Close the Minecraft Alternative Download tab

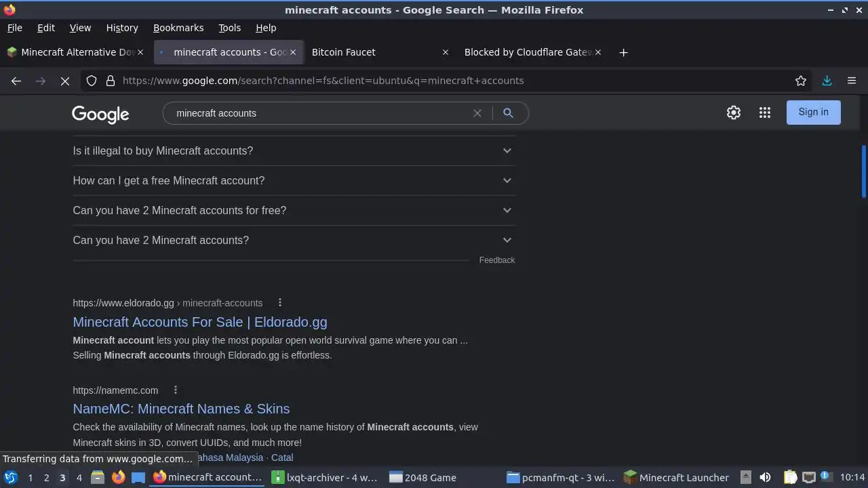(140, 52)
